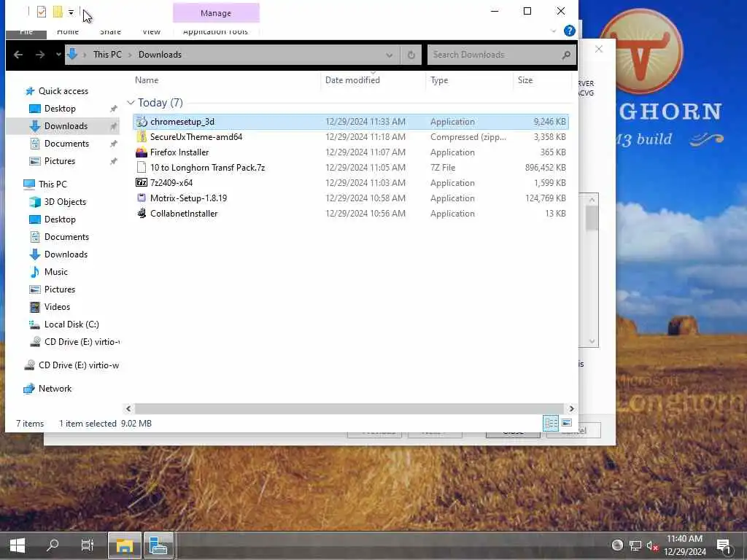The height and width of the screenshot is (560, 747).
Task: Open the Home ribbon tab
Action: tap(68, 32)
